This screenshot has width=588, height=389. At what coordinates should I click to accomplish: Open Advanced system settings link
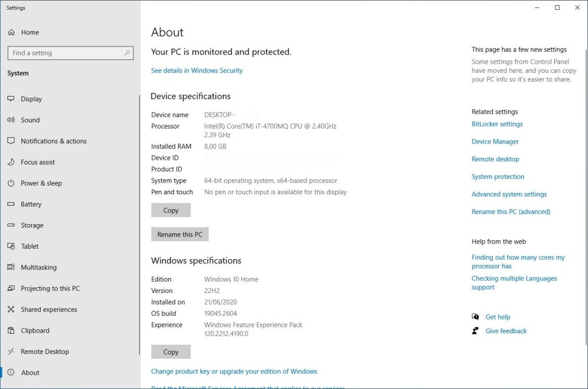pyautogui.click(x=509, y=194)
